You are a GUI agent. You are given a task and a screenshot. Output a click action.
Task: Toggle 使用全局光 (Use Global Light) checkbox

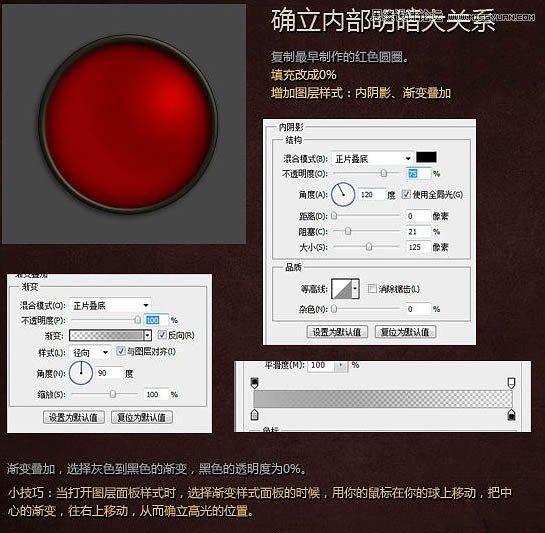pyautogui.click(x=406, y=194)
